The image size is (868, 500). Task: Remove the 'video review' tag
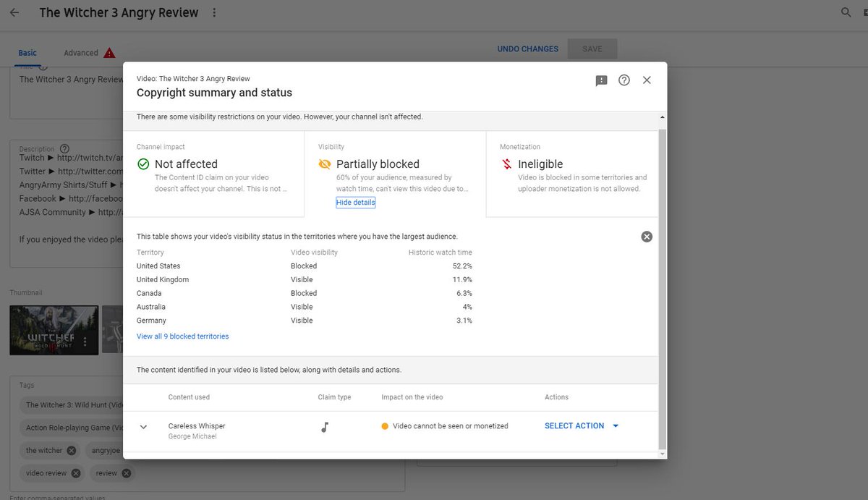click(75, 473)
